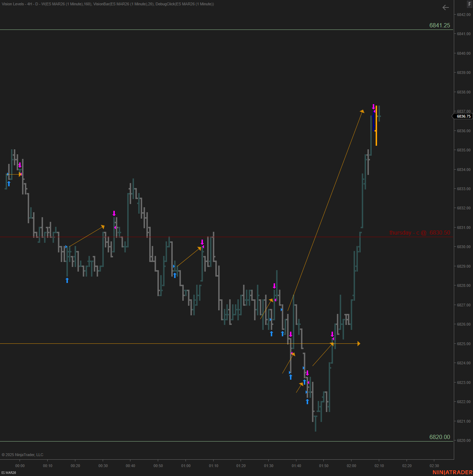Click the 01:00 label on the time axis
This screenshot has width=473, height=476.
pos(186,466)
